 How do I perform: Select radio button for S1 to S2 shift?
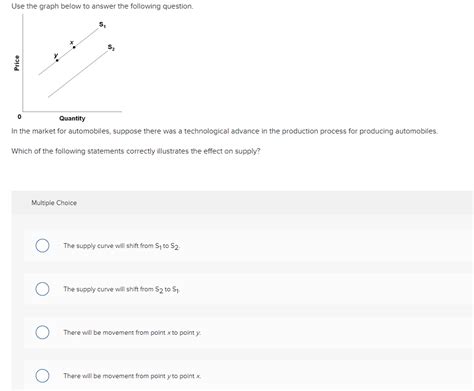tap(42, 246)
